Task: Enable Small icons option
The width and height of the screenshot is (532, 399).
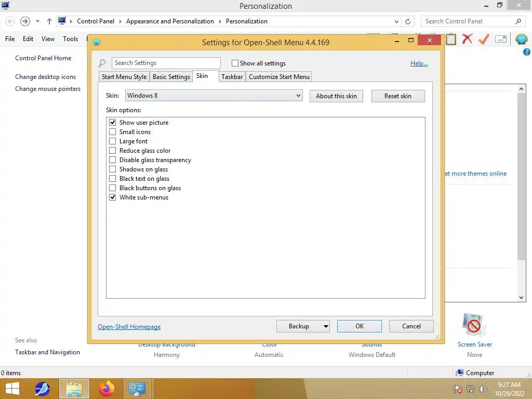Action: pyautogui.click(x=112, y=131)
